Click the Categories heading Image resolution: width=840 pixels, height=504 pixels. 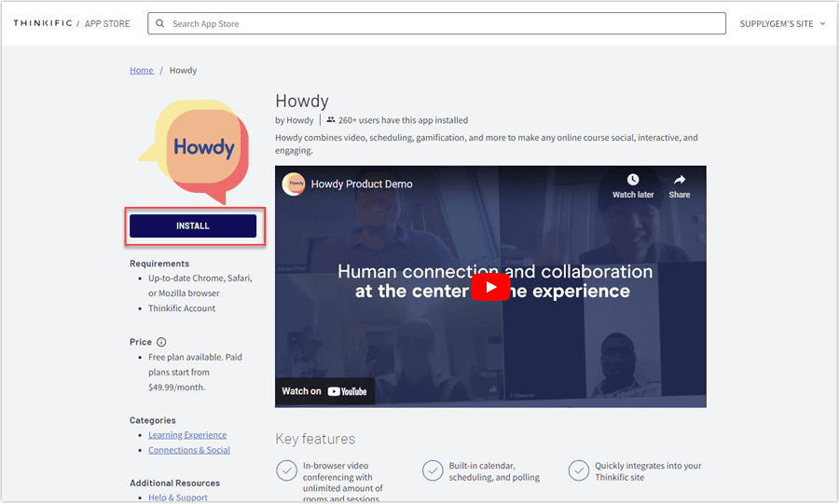click(153, 420)
